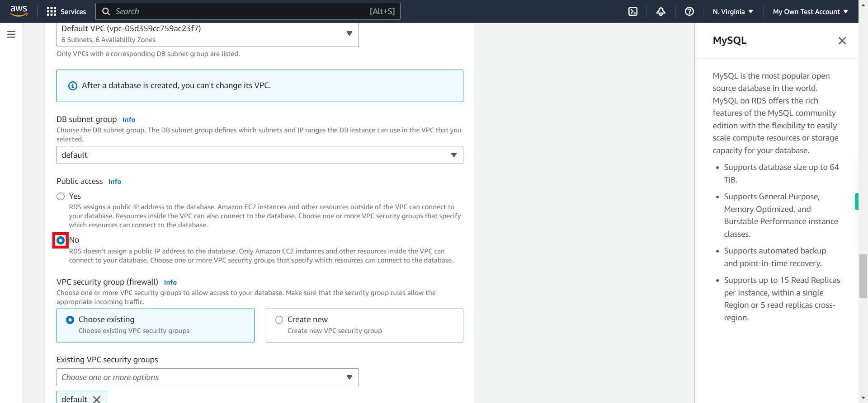Open Existing VPC security groups dropdown

[208, 377]
